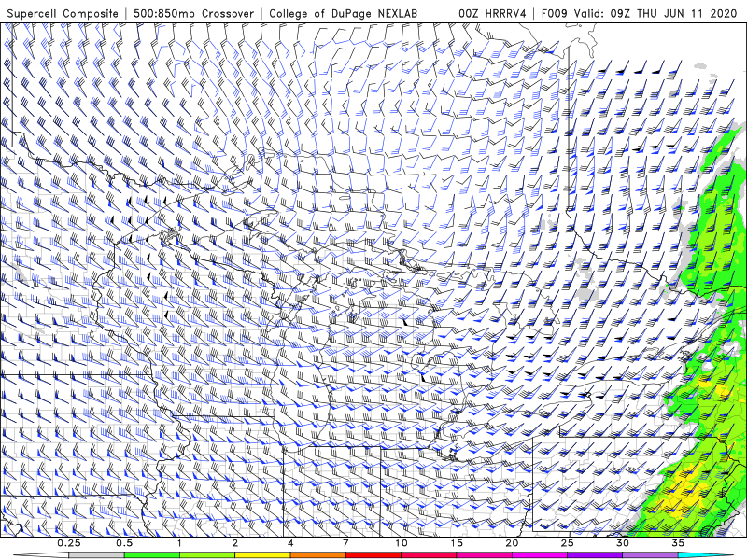Viewport: 747px width, 560px height.
Task: Click the 'F009' forecast hour text
Action: point(554,13)
